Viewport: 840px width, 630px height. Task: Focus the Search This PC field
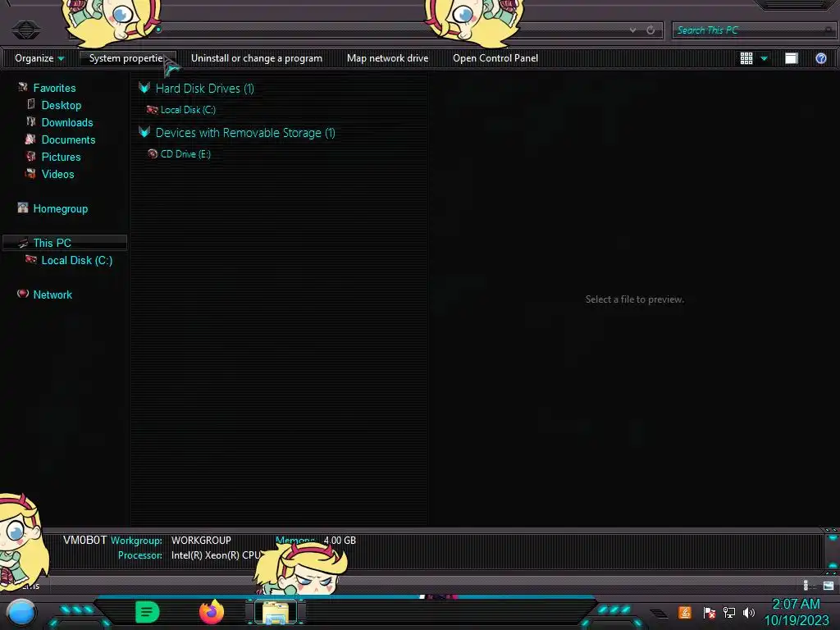(753, 30)
